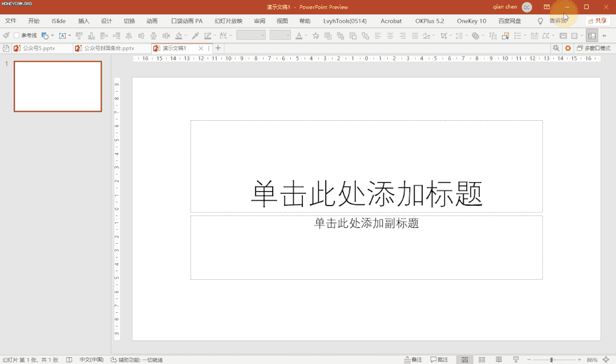Switch to slide sorter view icon
This screenshot has height=364, width=616.
(482, 360)
